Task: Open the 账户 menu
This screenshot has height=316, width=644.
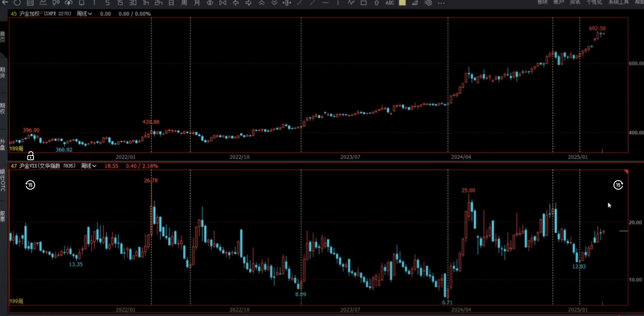Action: (x=558, y=2)
